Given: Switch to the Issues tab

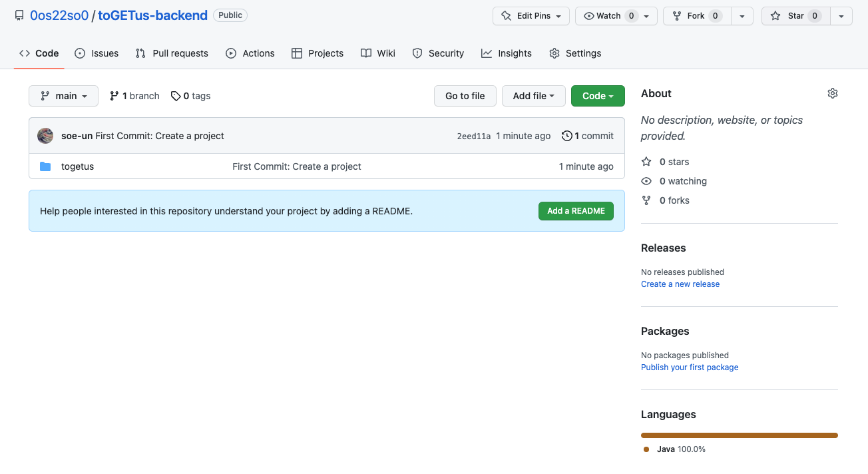Looking at the screenshot, I should tap(97, 53).
